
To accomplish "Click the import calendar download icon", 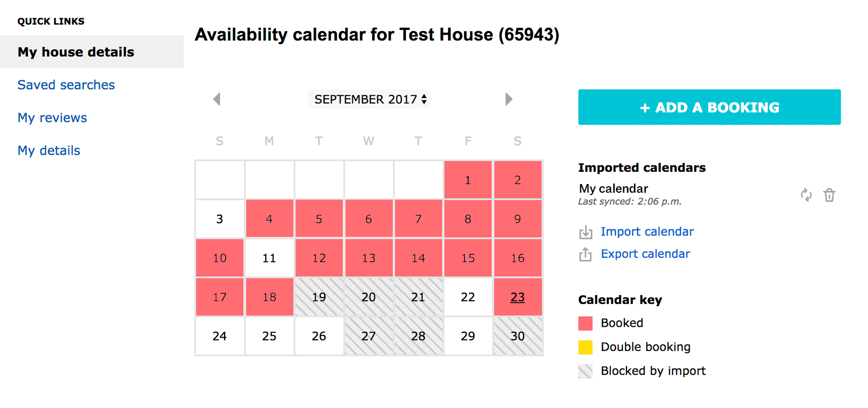I will pos(585,232).
